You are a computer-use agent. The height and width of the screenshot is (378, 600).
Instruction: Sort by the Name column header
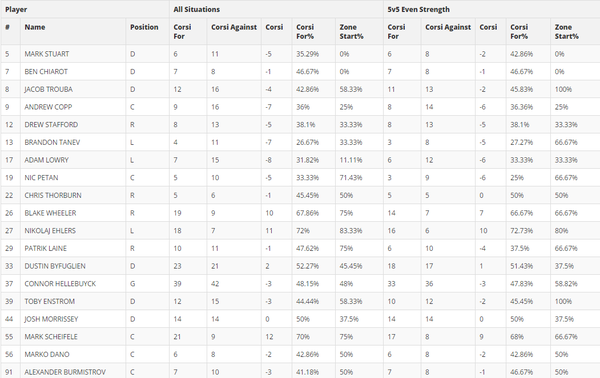pos(34,27)
